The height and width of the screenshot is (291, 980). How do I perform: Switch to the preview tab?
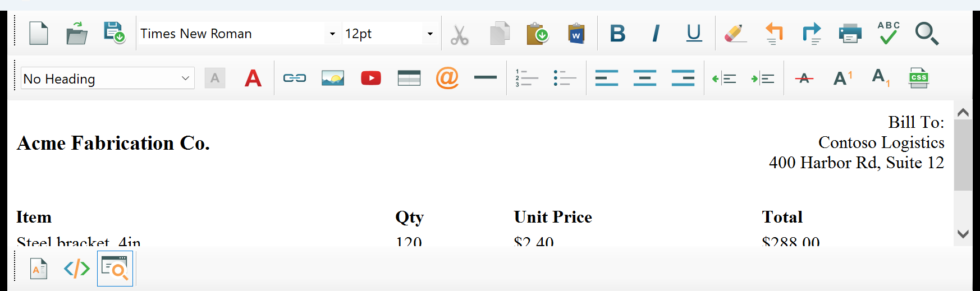115,269
